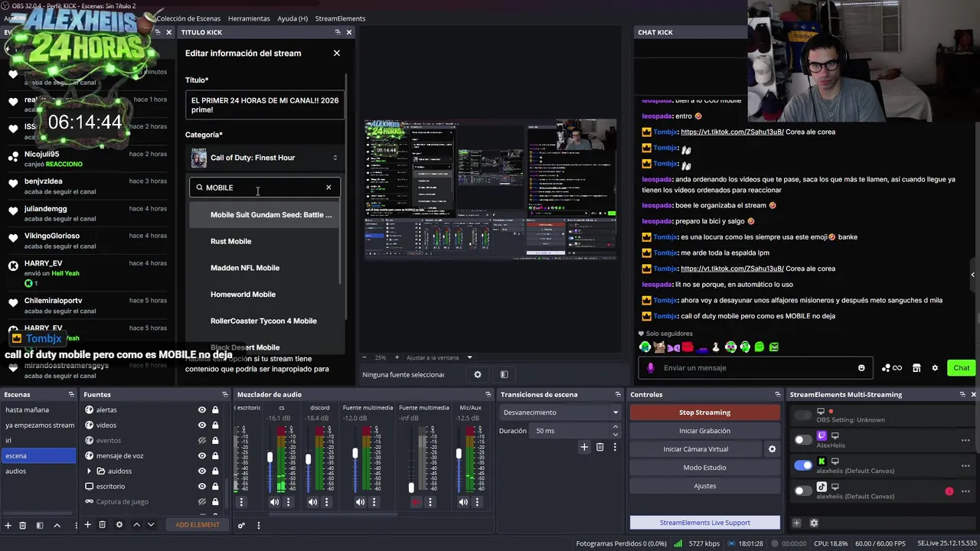Adjust the Mic/Aux volume fader
Viewport: 980px width, 551px height.
coord(459,454)
